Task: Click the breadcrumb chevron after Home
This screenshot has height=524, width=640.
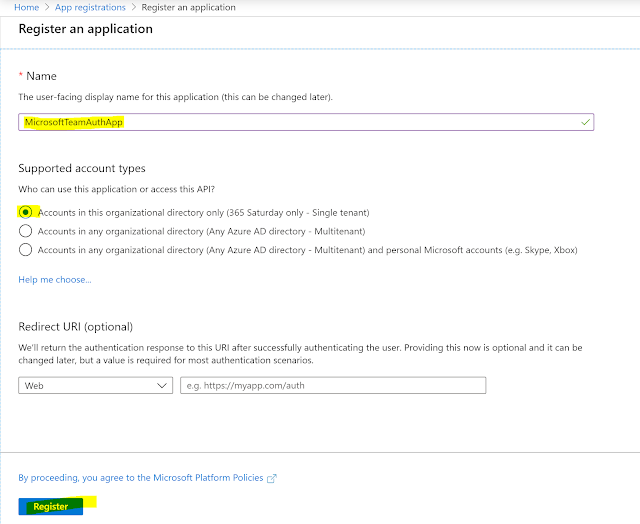Action: (x=46, y=7)
